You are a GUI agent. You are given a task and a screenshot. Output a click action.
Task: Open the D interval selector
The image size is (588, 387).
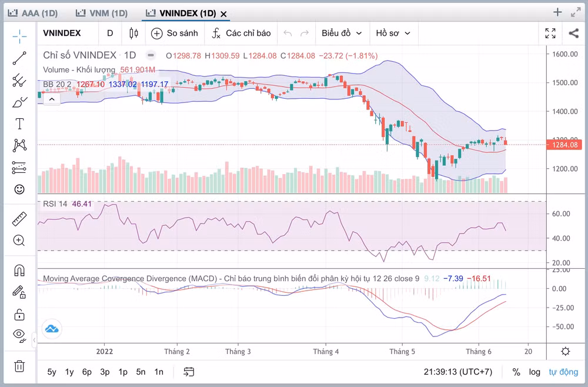coord(110,34)
